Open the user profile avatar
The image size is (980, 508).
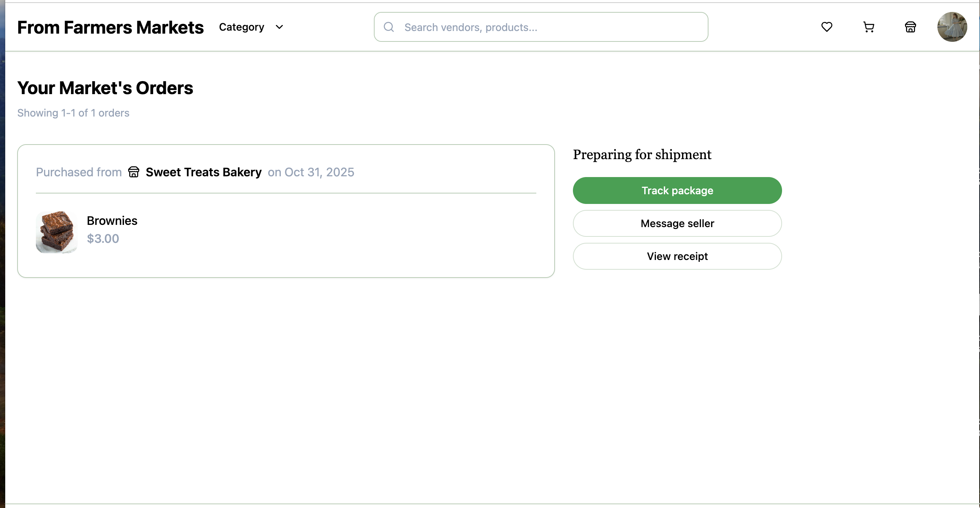tap(952, 27)
